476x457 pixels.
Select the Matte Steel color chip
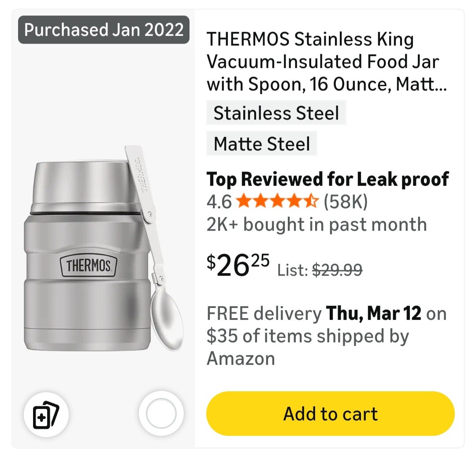[262, 144]
